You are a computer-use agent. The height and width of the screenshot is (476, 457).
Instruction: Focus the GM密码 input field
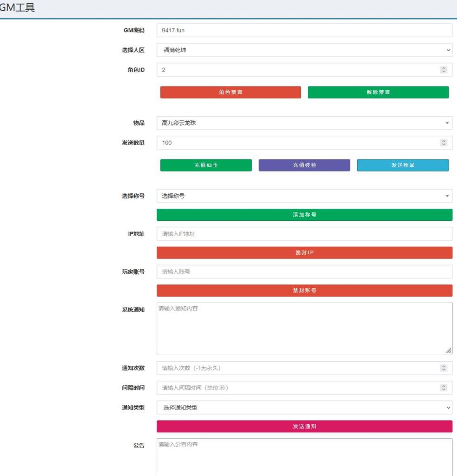(x=304, y=31)
